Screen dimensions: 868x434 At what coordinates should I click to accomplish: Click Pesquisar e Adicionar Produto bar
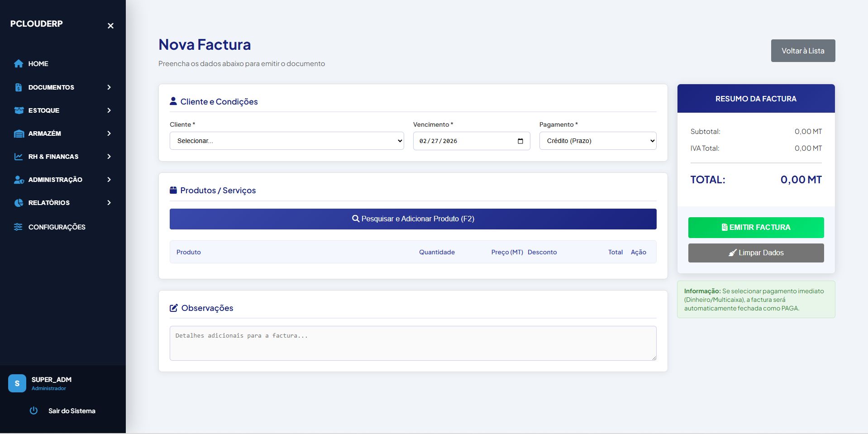click(413, 219)
